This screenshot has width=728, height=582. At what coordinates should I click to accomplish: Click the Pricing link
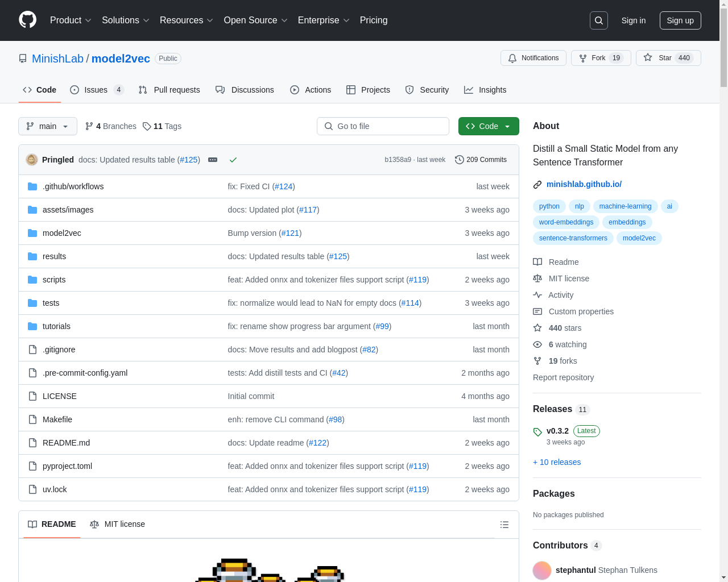pos(374,20)
